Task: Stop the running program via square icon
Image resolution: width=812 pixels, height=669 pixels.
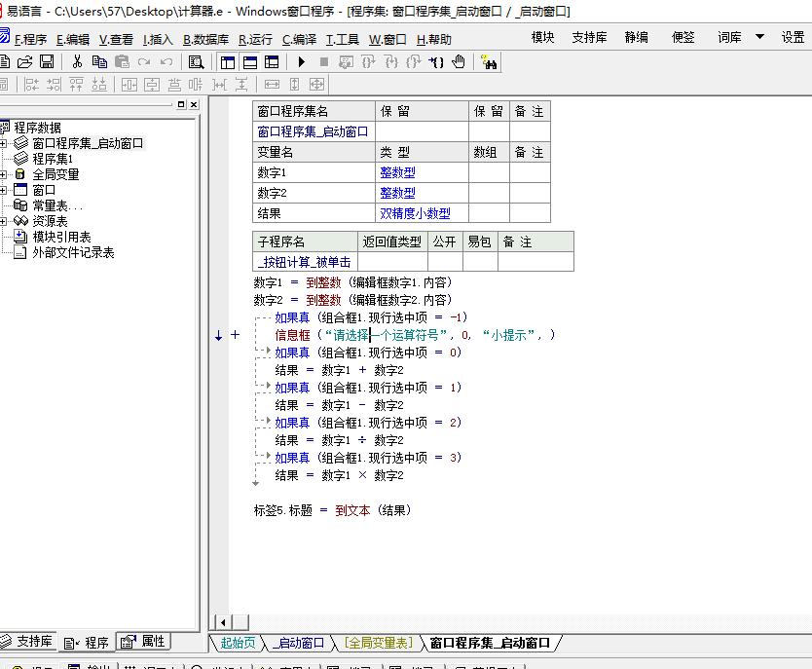Action: pos(324,62)
